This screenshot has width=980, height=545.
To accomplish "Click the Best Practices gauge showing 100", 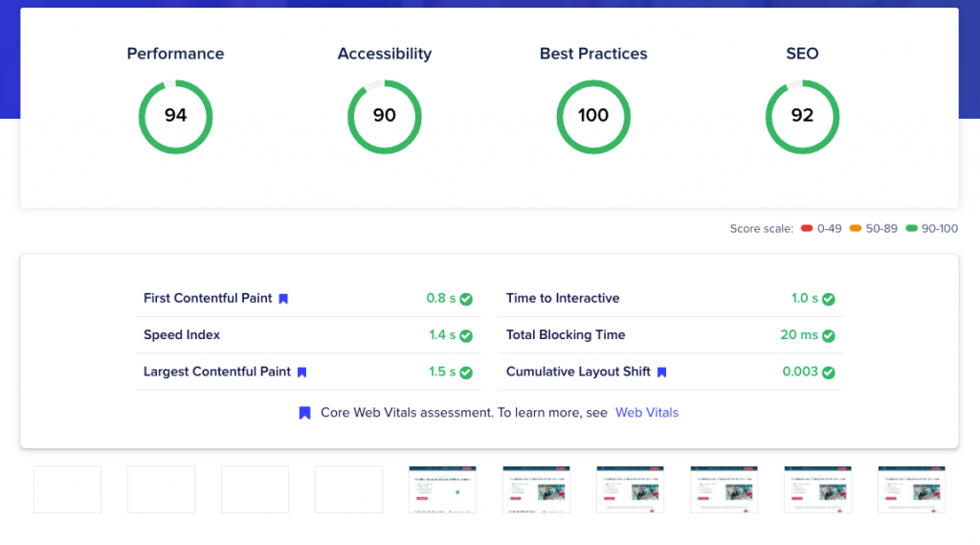I will [593, 117].
